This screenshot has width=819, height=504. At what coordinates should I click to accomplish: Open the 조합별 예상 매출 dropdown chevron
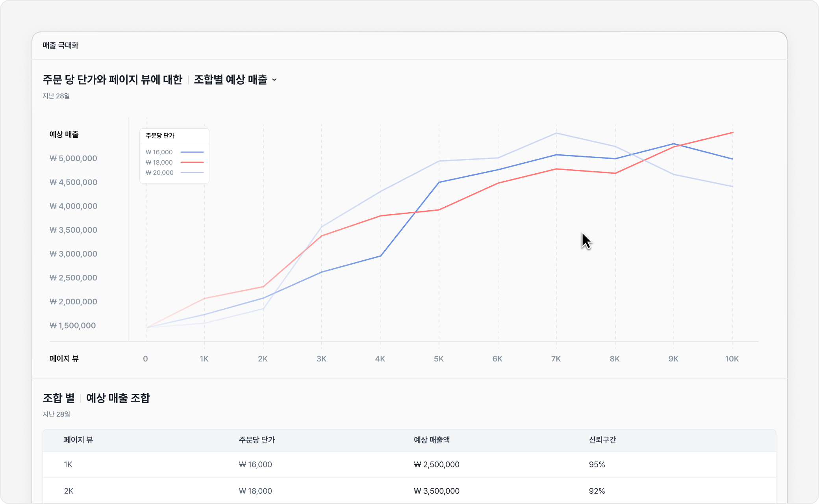[274, 80]
